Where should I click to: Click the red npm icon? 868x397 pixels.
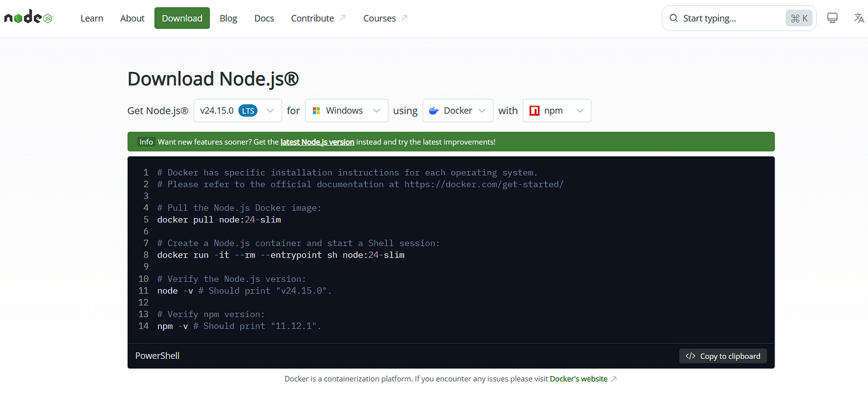pos(534,111)
